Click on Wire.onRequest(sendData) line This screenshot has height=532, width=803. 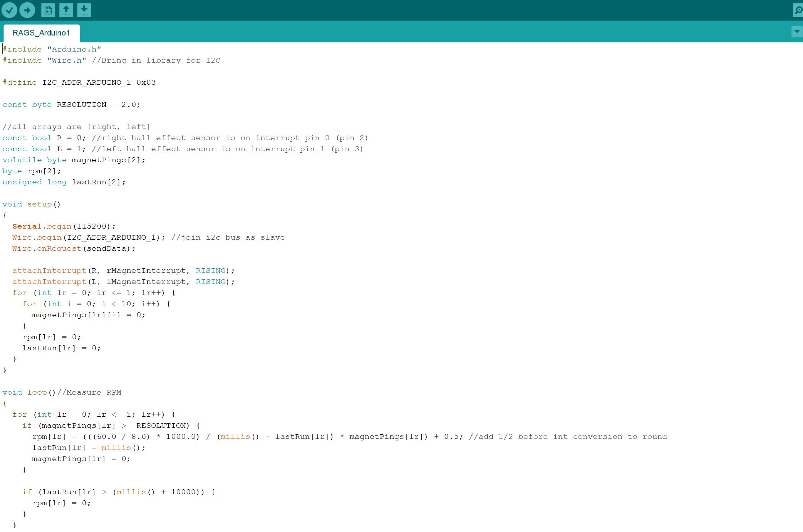74,248
